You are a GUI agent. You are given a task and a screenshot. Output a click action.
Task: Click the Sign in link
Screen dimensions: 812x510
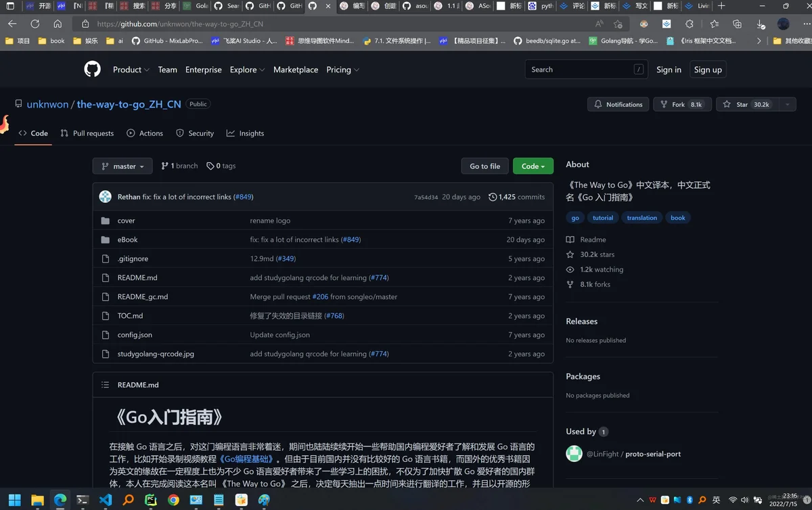tap(669, 70)
